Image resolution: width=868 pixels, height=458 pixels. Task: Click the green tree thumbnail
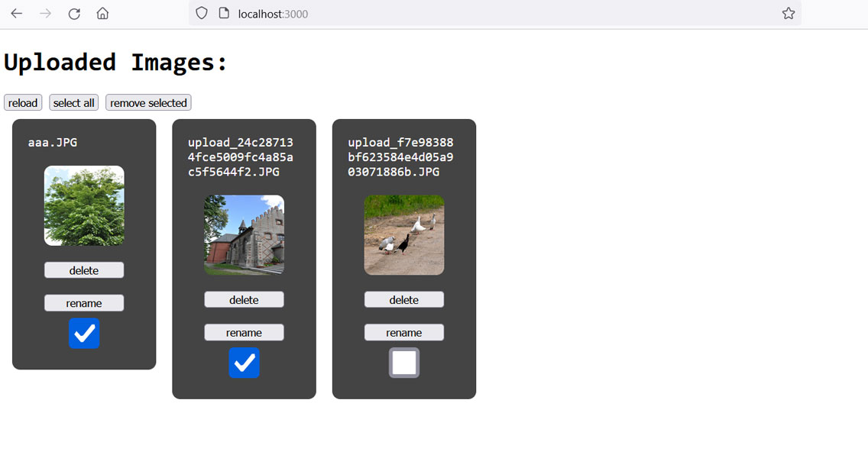pos(84,206)
